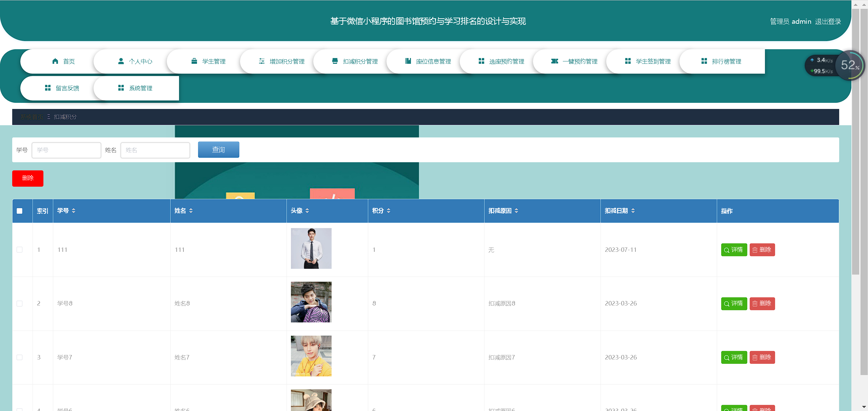Focus the 姓名 search input
This screenshot has width=868, height=411.
155,150
